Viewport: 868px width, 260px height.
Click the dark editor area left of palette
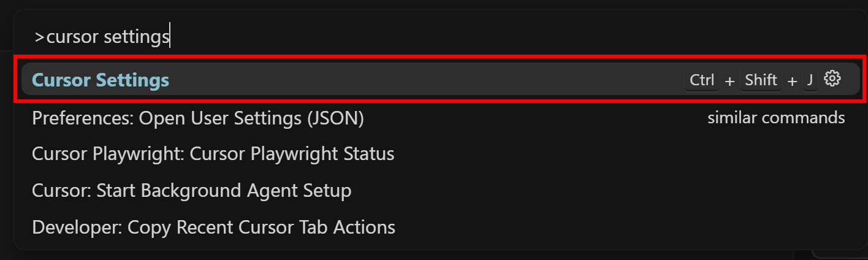point(6,153)
